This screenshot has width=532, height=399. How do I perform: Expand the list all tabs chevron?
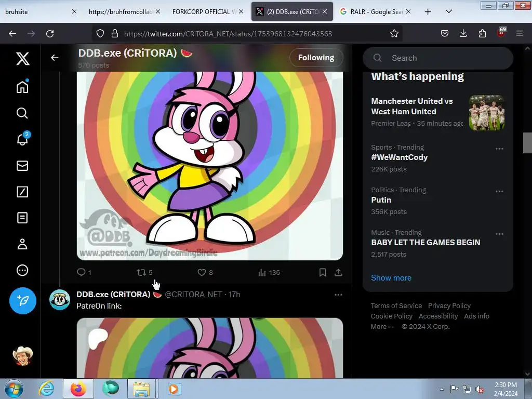coord(448,11)
